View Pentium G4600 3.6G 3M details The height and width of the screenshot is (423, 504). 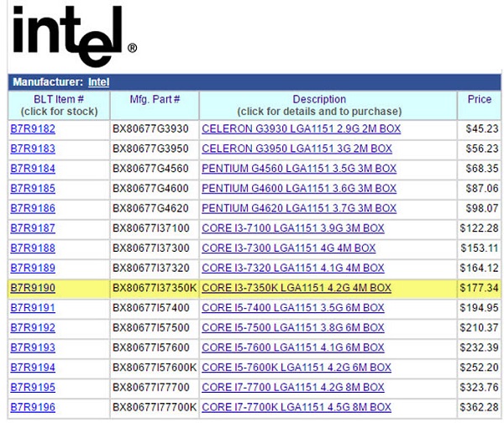click(299, 189)
